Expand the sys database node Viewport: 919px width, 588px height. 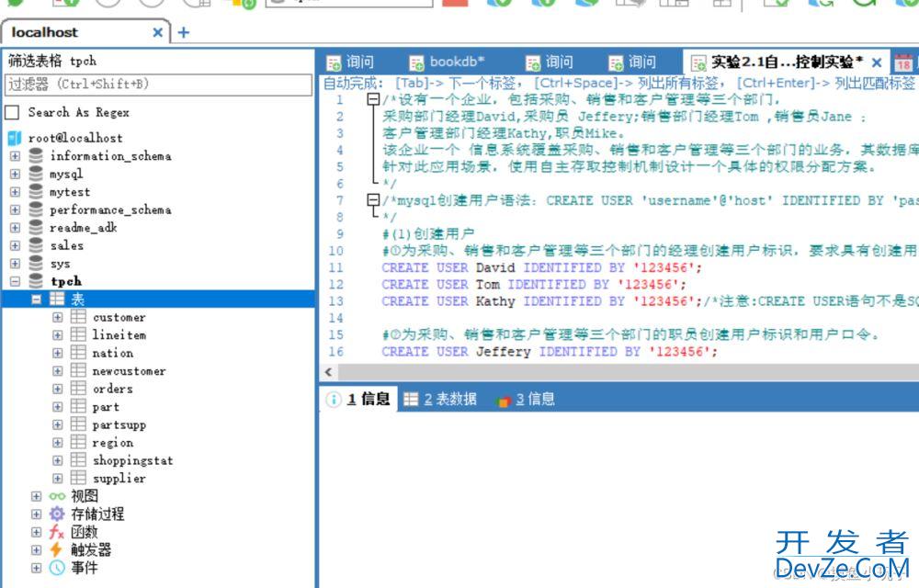[16, 264]
